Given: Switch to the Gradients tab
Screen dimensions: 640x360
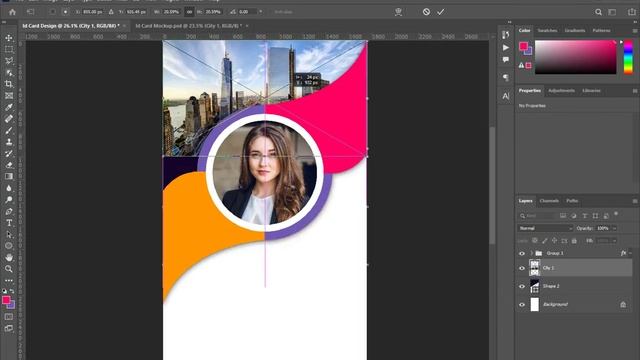Looking at the screenshot, I should [575, 31].
